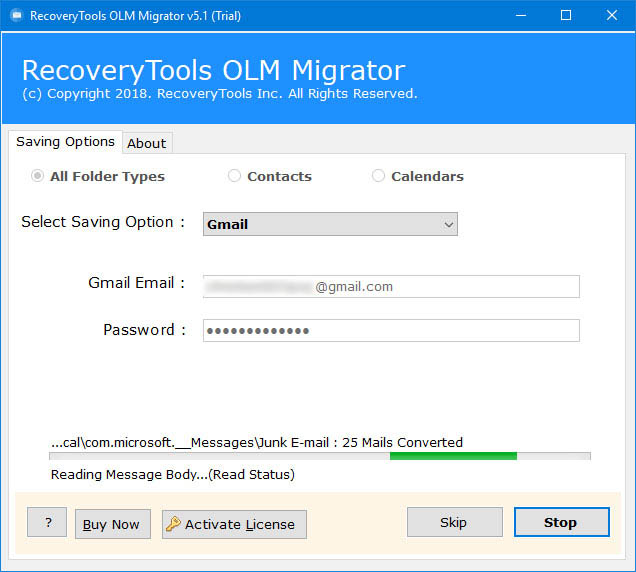Click the Copyright 2018 RecoveryTools notice
Image resolution: width=636 pixels, height=572 pixels.
[x=219, y=94]
